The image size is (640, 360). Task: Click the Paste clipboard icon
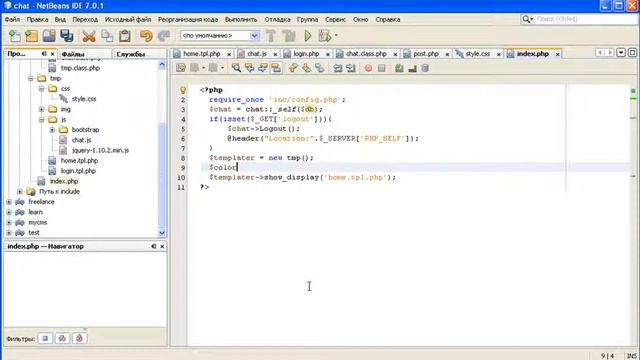pyautogui.click(x=125, y=36)
